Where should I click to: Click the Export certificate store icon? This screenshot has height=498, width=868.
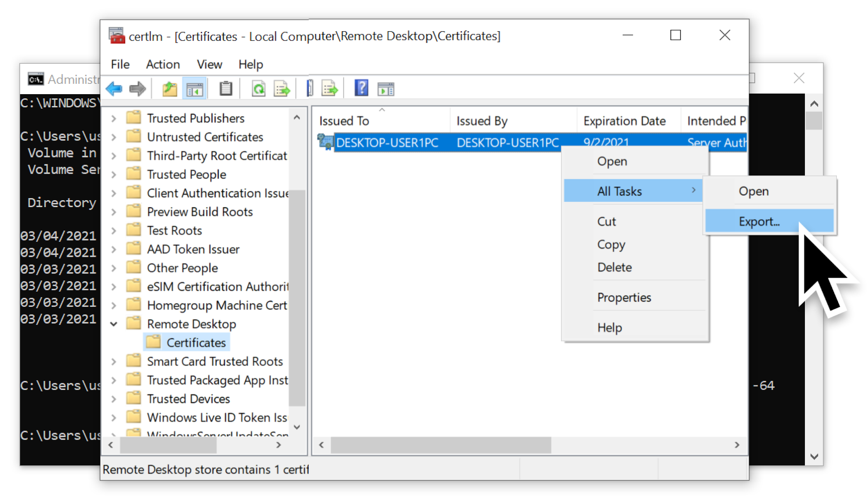click(x=332, y=89)
